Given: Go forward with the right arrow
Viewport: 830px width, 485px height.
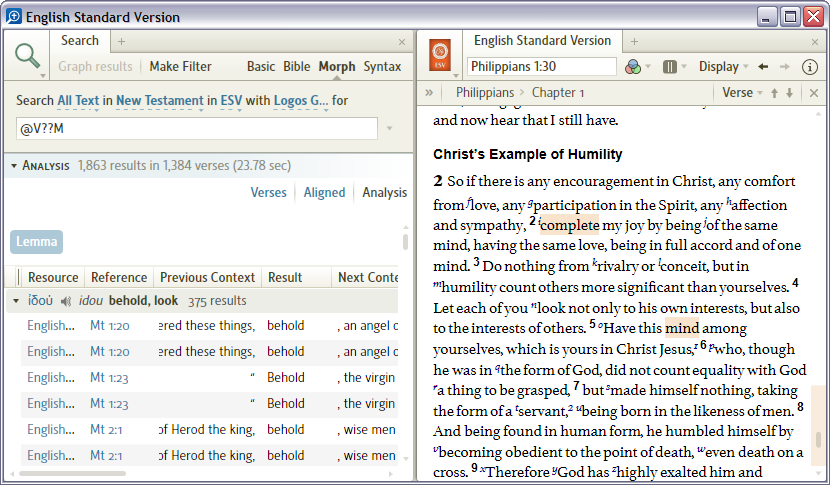Looking at the screenshot, I should (784, 67).
